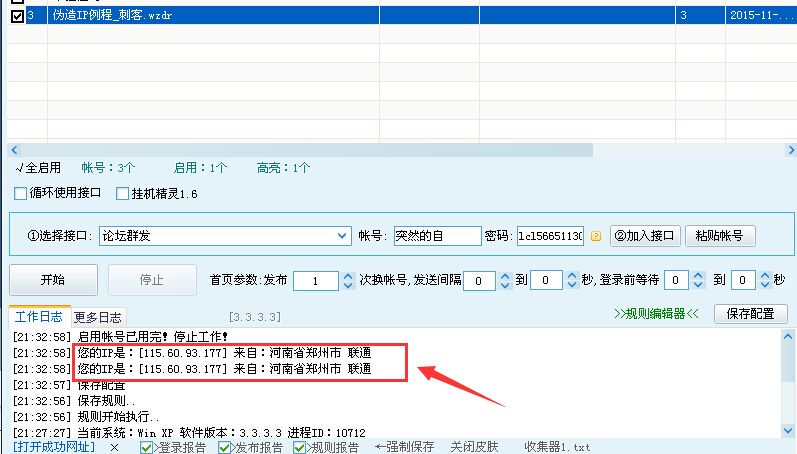This screenshot has height=454, width=797.
Task: Open the [打开成功网址] link
Action: 53,447
